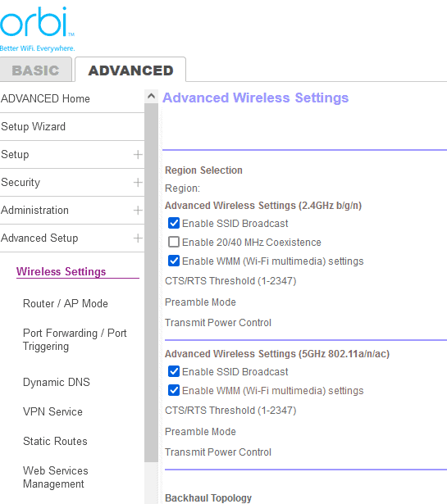Toggle 2.4GHz Enable WMM settings checkbox
Image resolution: width=447 pixels, height=504 pixels.
(174, 261)
